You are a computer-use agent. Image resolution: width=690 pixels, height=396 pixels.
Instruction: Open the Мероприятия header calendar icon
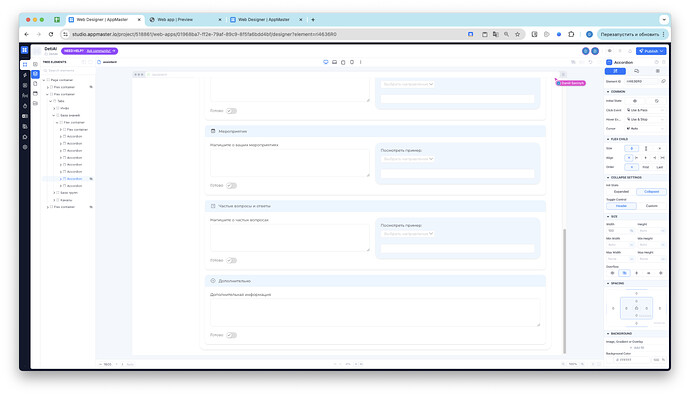pos(213,131)
